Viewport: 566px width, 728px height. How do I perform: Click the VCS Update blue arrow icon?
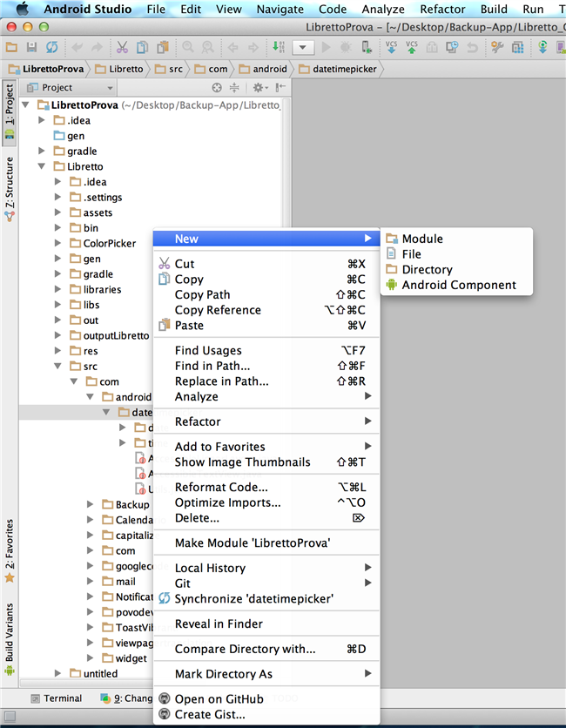[x=392, y=47]
